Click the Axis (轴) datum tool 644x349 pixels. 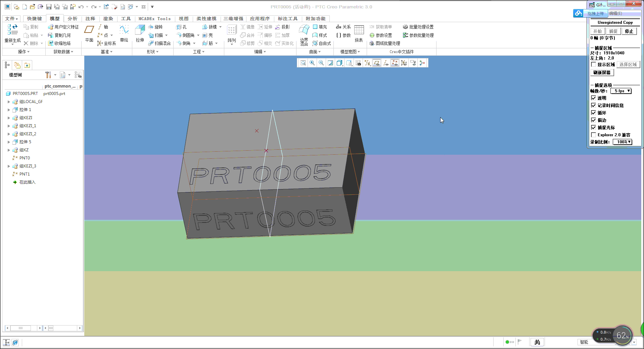(x=103, y=27)
